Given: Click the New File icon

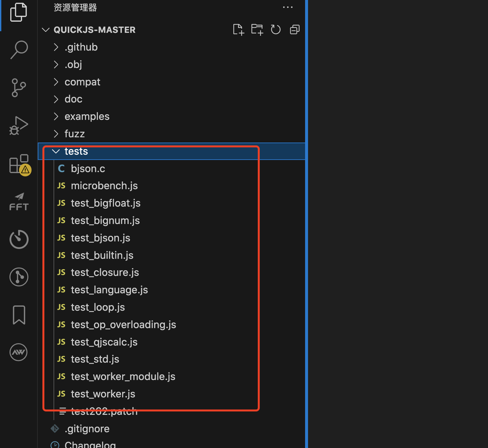Looking at the screenshot, I should pyautogui.click(x=238, y=30).
